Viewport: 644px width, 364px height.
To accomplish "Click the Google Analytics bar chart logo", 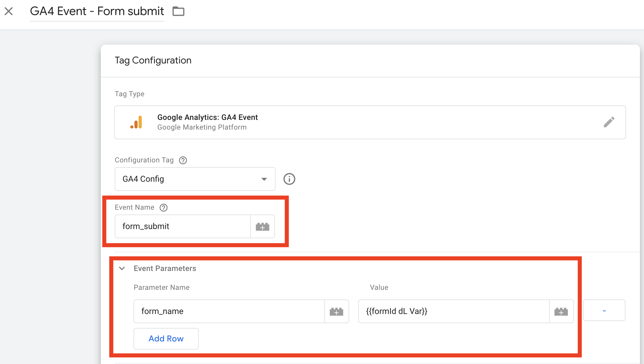I will [x=137, y=122].
